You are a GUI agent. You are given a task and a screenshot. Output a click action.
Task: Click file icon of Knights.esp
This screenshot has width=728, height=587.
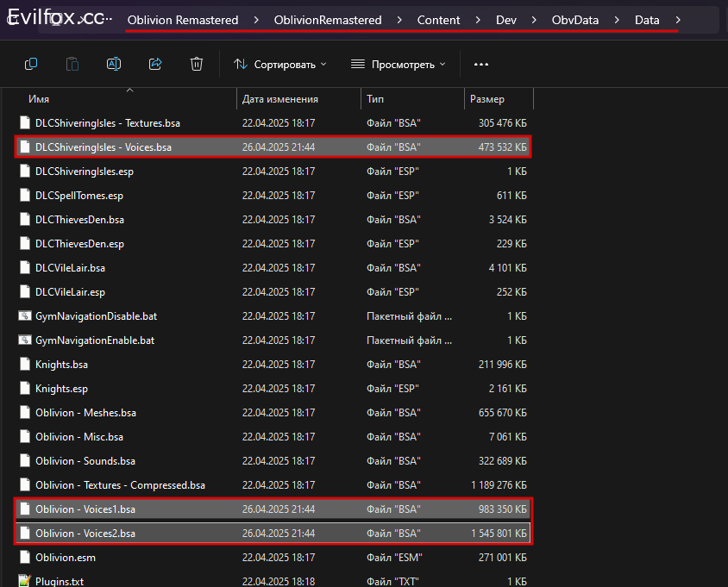25,388
